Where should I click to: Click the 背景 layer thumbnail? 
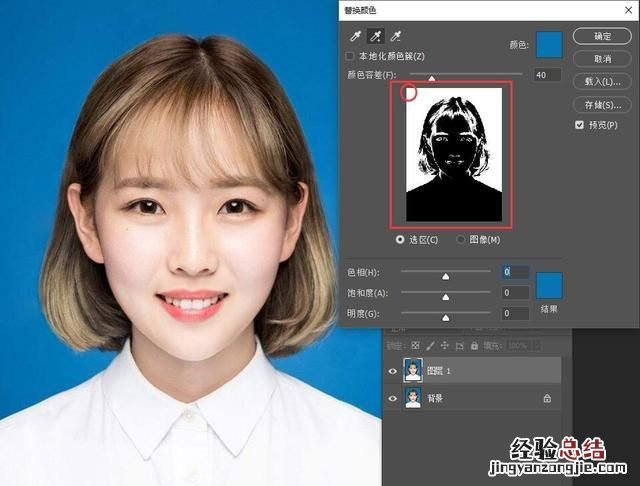413,398
